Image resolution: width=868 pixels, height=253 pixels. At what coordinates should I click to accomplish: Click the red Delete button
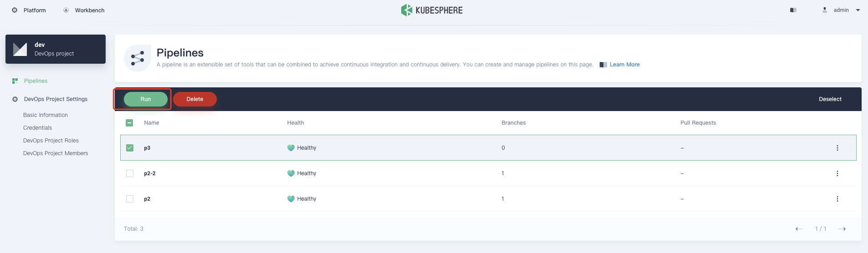pyautogui.click(x=195, y=99)
